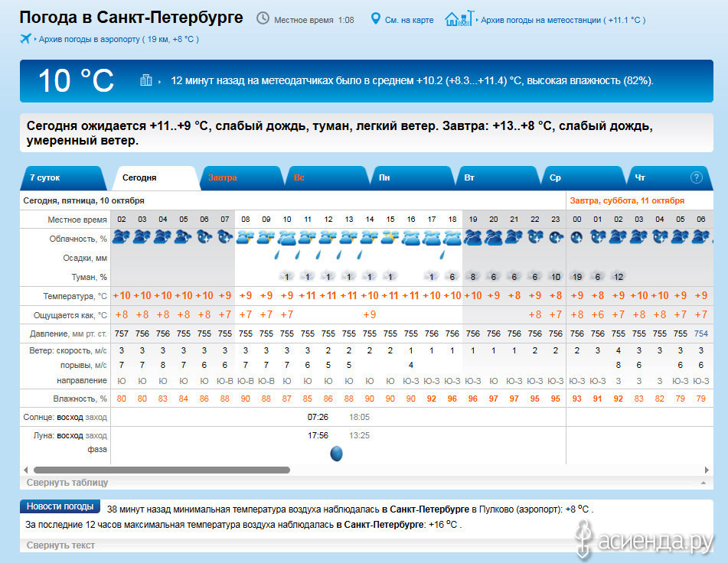This screenshot has width=728, height=563.
Task: Toggle sun 'заход' time display
Action: point(96,417)
